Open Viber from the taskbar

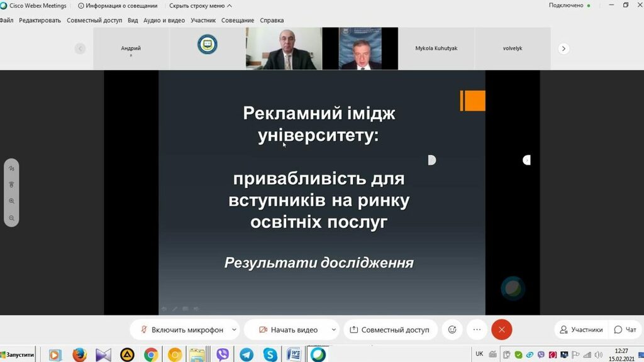point(223,355)
